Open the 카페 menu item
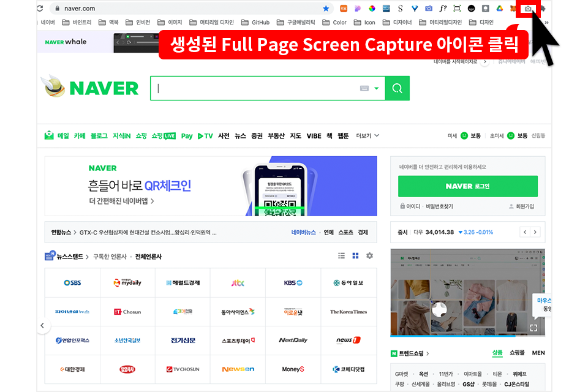This screenshot has width=588, height=392. [x=80, y=136]
